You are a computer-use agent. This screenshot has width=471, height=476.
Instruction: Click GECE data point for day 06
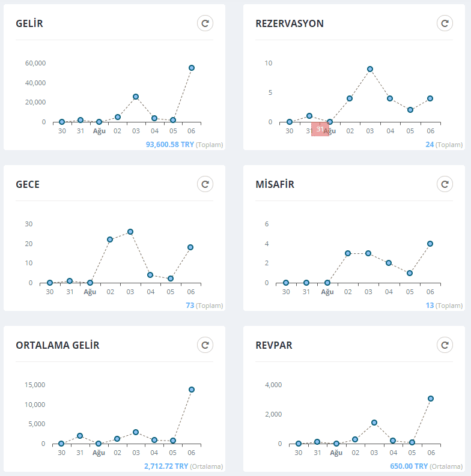point(190,247)
